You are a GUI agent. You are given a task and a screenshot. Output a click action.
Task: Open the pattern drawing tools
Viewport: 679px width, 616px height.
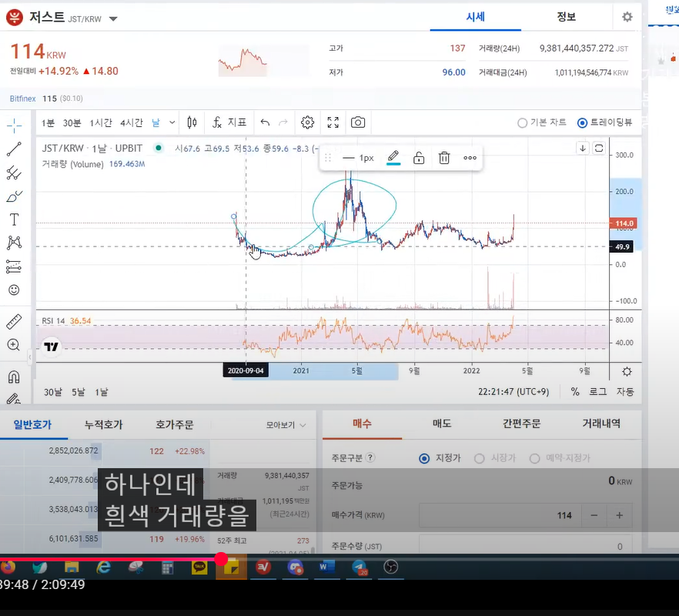coord(14,243)
